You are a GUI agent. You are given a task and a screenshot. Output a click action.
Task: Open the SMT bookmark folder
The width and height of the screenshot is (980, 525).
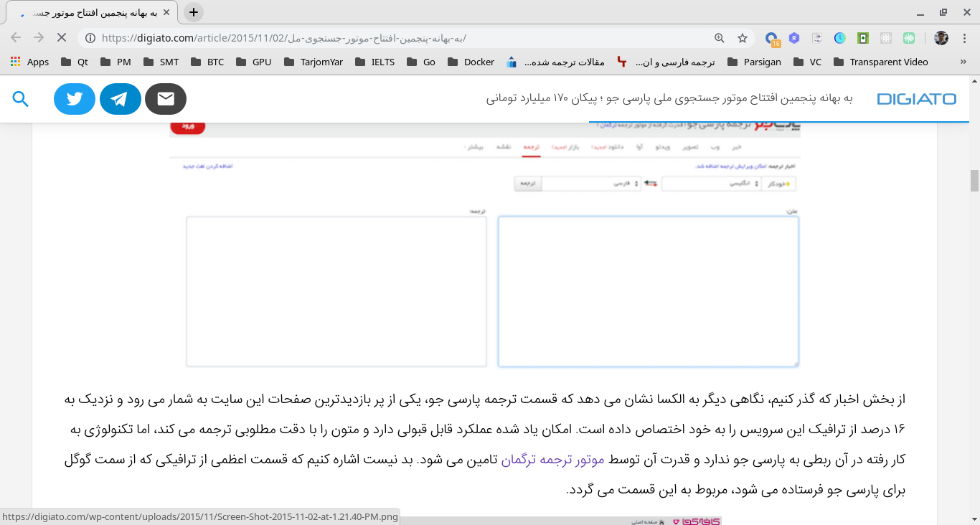[161, 62]
